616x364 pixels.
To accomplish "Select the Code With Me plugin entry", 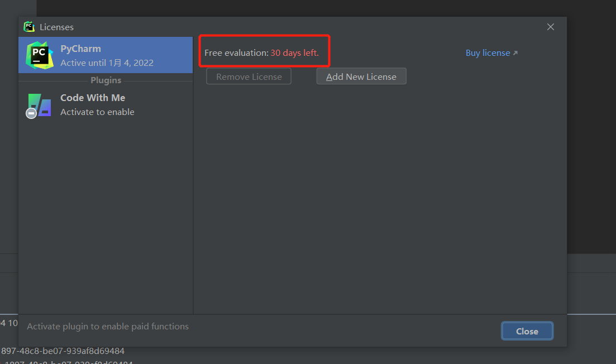I will pyautogui.click(x=106, y=104).
